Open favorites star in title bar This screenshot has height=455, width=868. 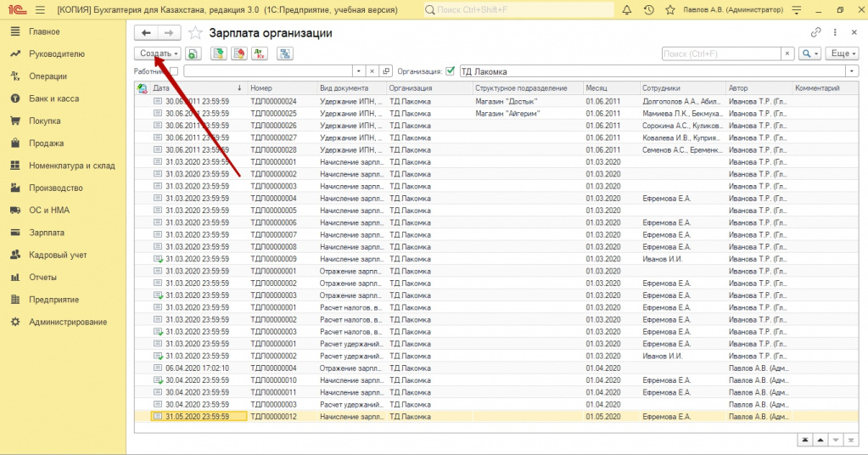click(x=669, y=10)
